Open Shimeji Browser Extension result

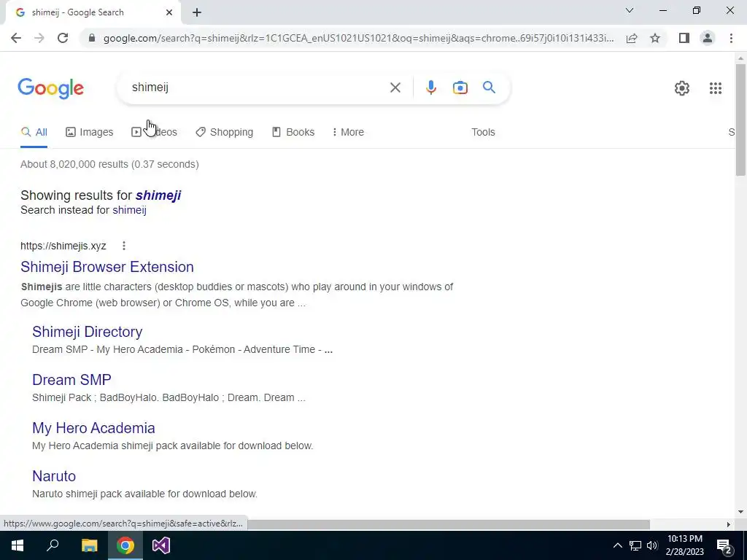click(x=107, y=267)
